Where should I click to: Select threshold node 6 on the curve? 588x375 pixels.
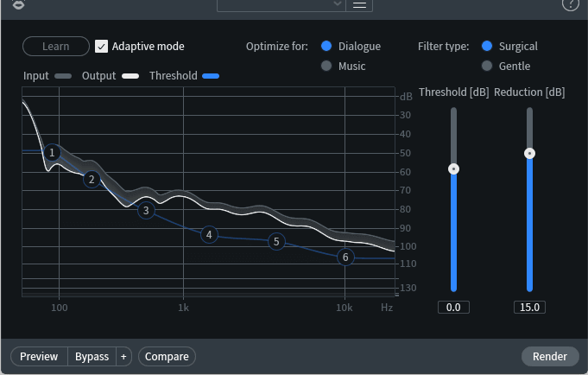click(x=345, y=257)
